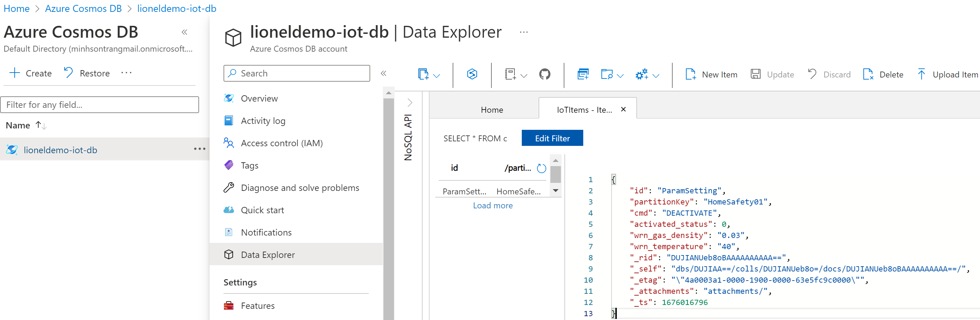The image size is (980, 320).
Task: Click the Access control people icon
Action: pyautogui.click(x=229, y=143)
